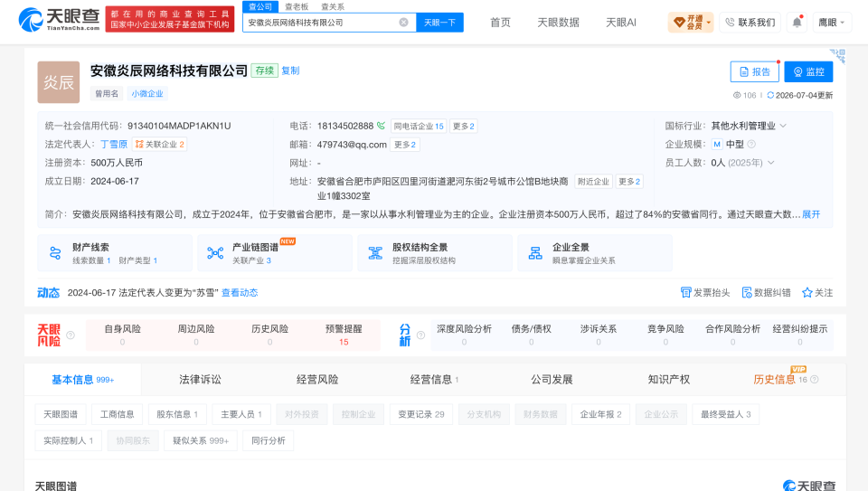868x491 pixels.
Task: Open 预警提醒 15 risk item
Action: tap(344, 335)
